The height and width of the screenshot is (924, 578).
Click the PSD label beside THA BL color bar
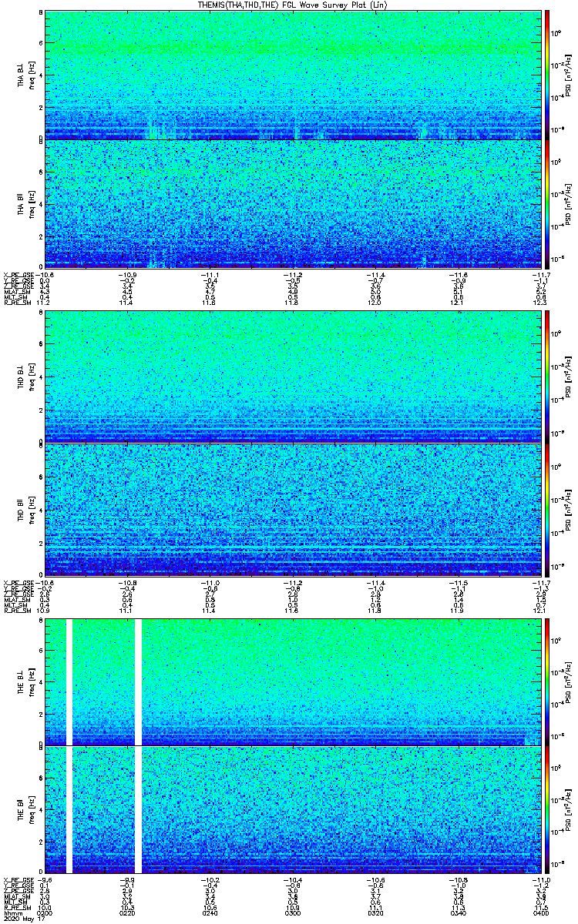566,75
